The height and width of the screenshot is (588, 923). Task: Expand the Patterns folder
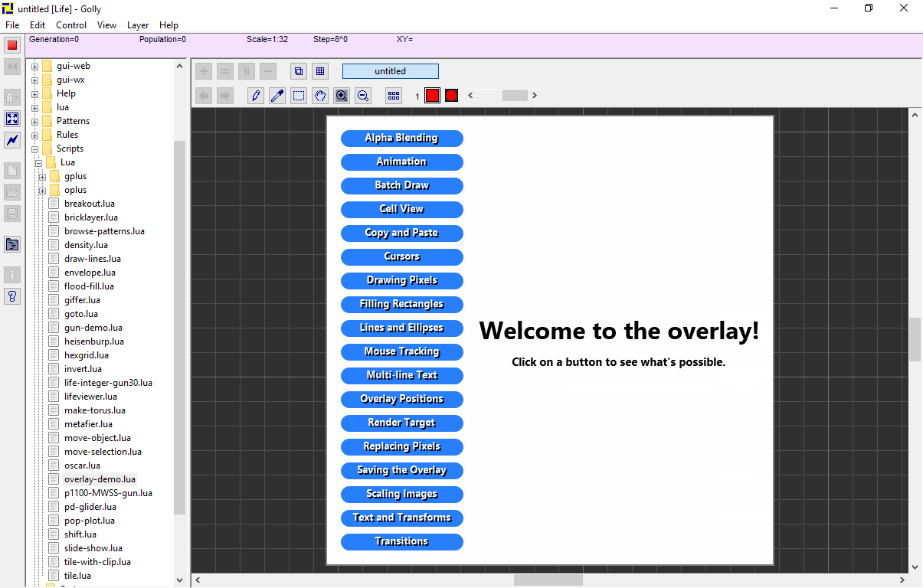[34, 122]
